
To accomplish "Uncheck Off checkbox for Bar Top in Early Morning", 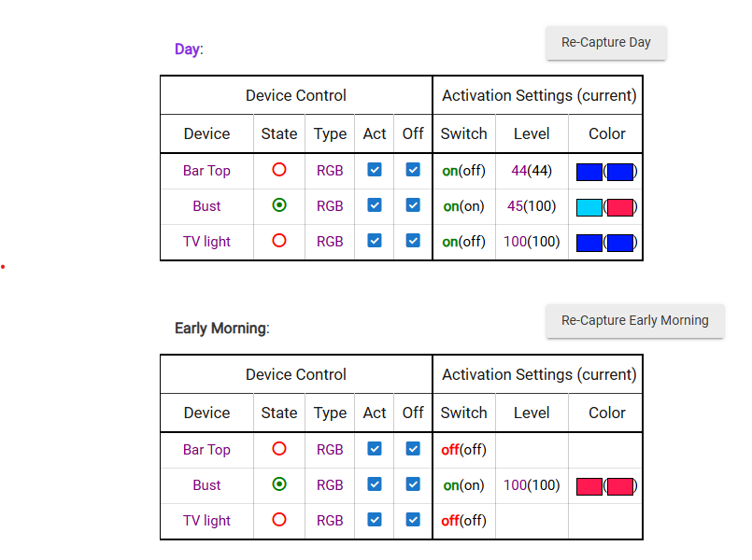I will pos(413,449).
